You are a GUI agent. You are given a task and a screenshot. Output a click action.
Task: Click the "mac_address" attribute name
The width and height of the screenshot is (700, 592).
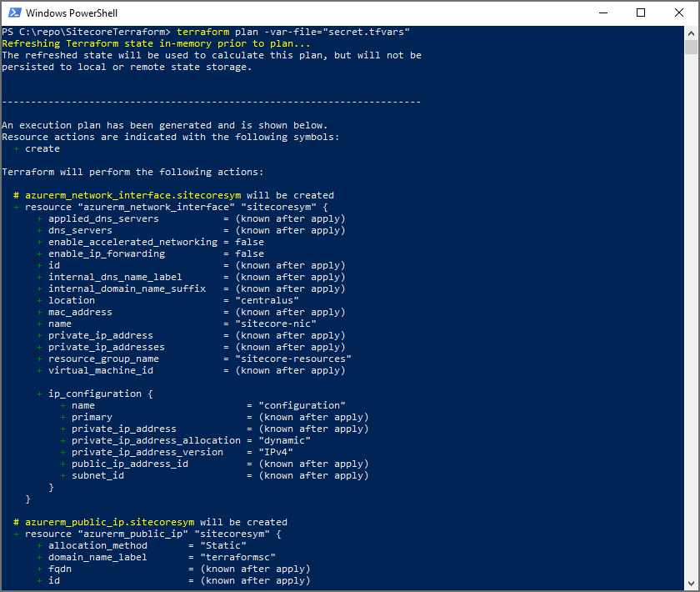80,312
